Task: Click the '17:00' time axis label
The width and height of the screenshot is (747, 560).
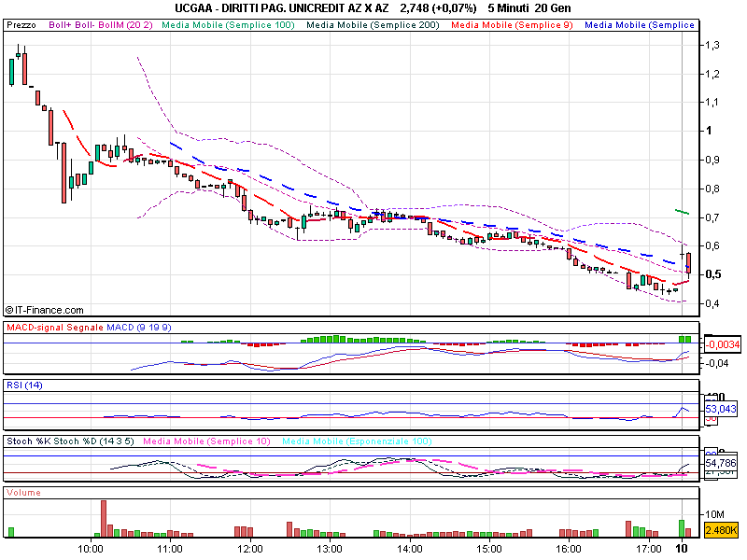Action: point(649,549)
